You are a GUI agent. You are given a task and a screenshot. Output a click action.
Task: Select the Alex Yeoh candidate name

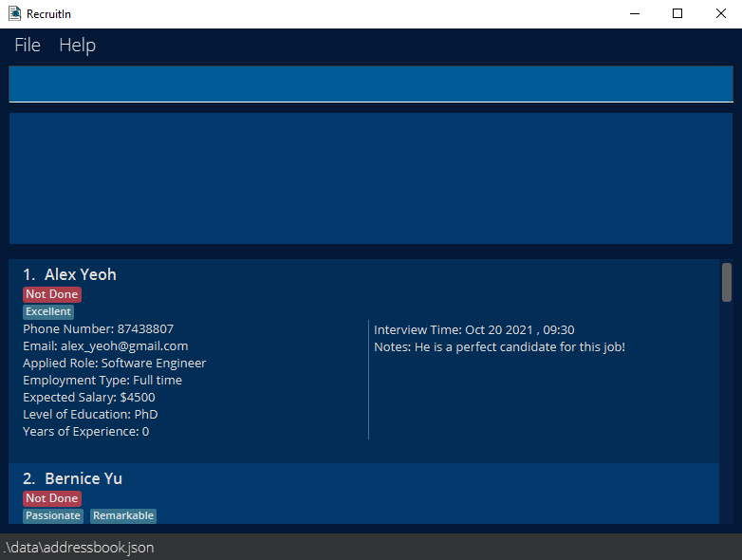pos(81,274)
